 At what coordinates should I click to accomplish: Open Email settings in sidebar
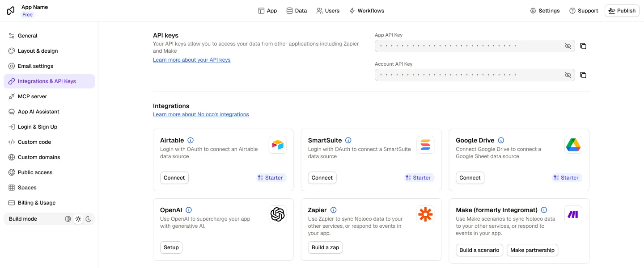coord(49,66)
